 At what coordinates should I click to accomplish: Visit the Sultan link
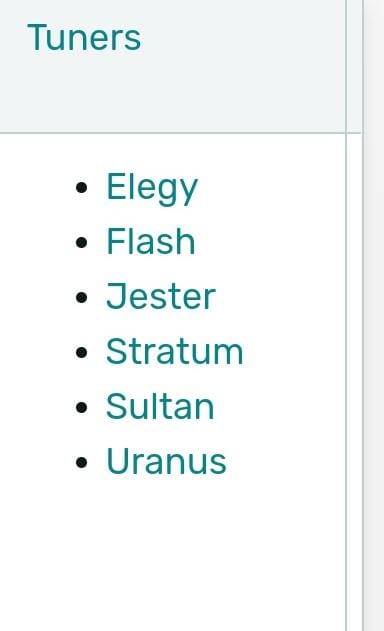(x=160, y=406)
